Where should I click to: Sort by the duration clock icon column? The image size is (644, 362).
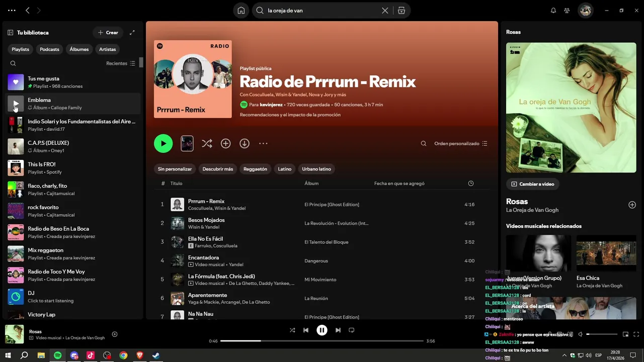click(x=471, y=184)
